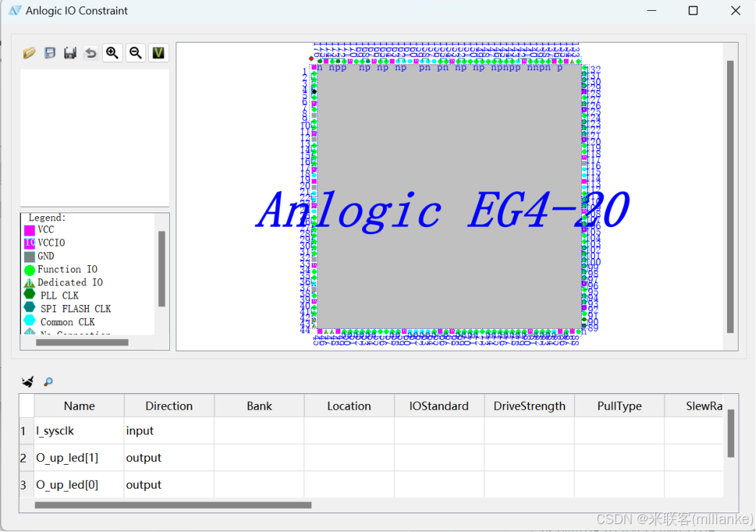This screenshot has width=756, height=532.
Task: Open a constraint file with the folder icon
Action: (x=29, y=53)
